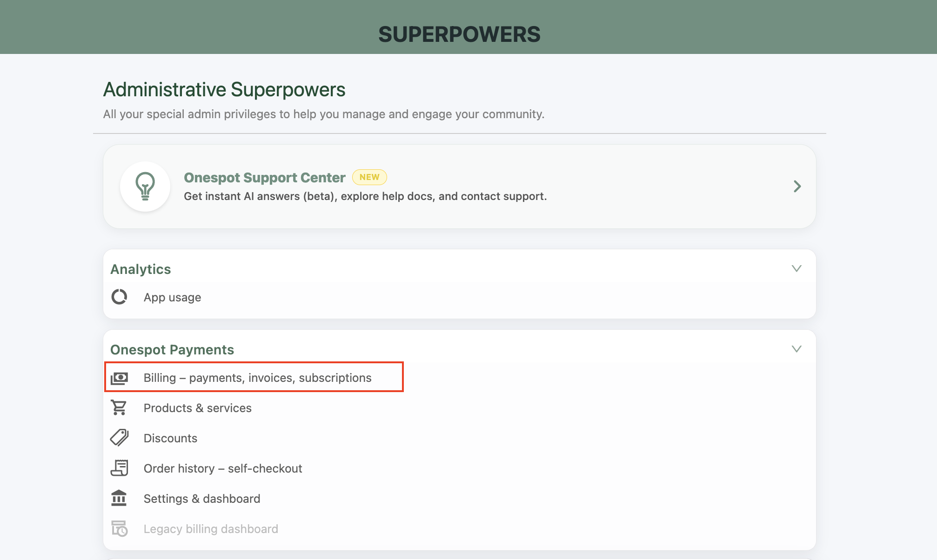
Task: Click the Order history receipt icon
Action: 120,468
